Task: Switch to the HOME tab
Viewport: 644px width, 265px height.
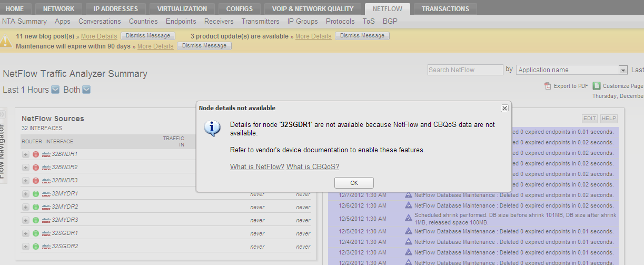Action: (x=15, y=8)
